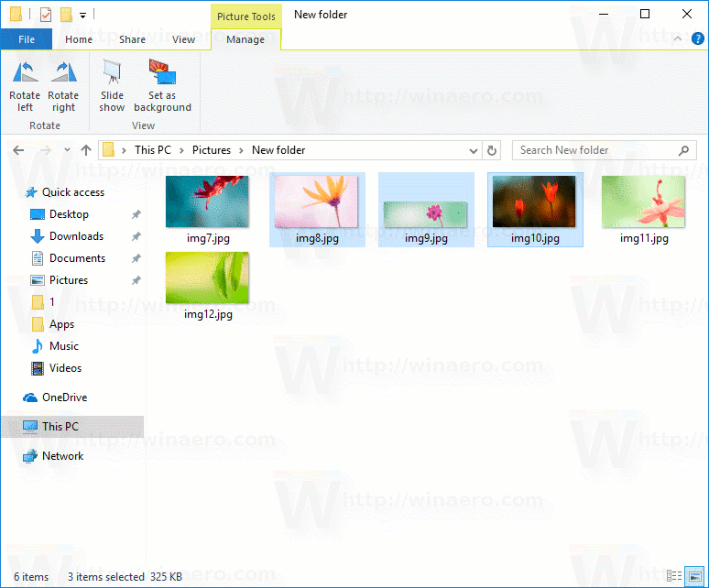
Task: Switch to Large icons view layout
Action: (x=694, y=576)
